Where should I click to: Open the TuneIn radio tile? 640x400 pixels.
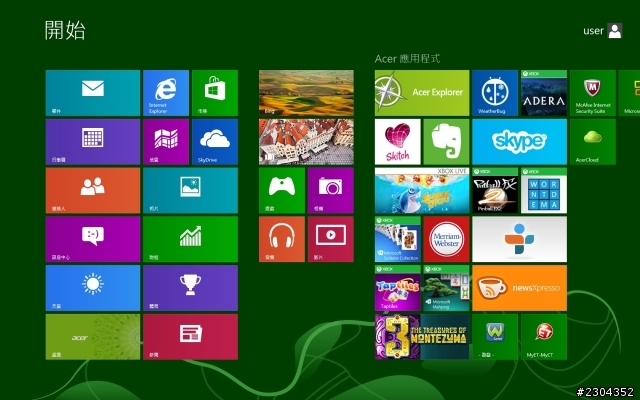tap(519, 239)
